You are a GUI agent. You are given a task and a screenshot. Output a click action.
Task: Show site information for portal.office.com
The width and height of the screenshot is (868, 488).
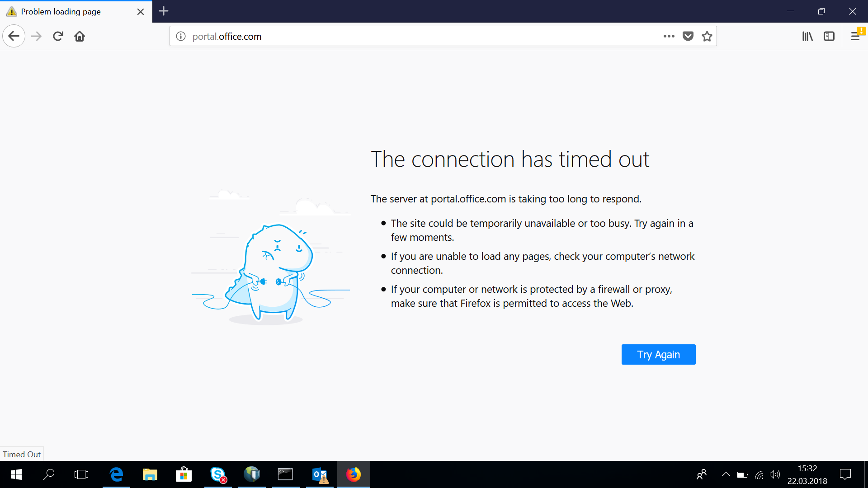point(181,36)
